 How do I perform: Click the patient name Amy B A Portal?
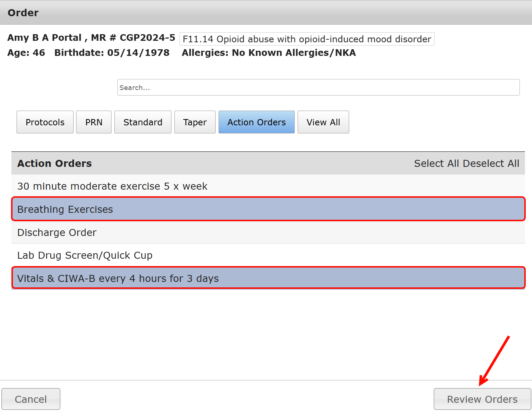(45, 38)
